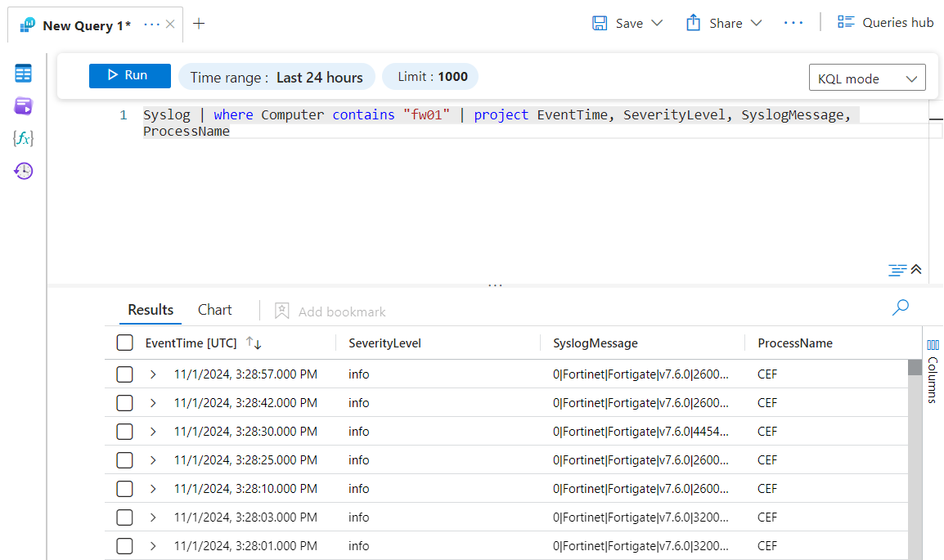Check the row at 3:28:10.000 PM
Image resolution: width=944 pixels, height=560 pixels.
(124, 488)
